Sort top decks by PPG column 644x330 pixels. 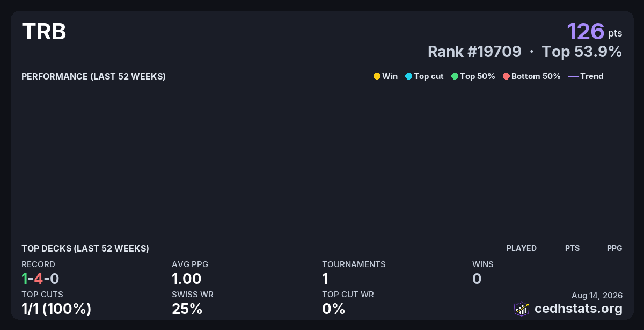pos(614,248)
